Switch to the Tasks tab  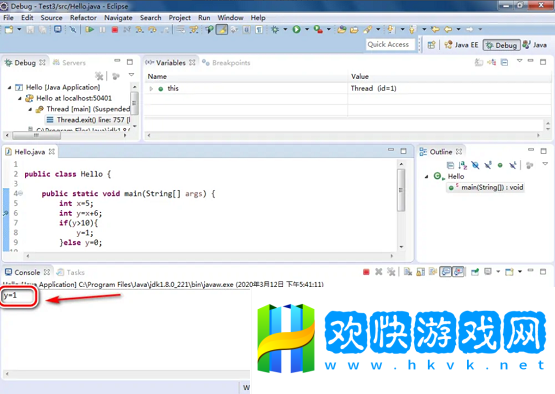[71, 272]
